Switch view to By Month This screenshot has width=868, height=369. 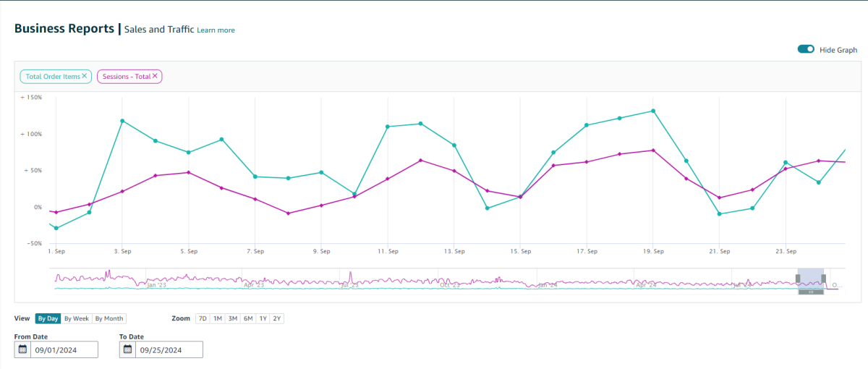click(x=109, y=318)
